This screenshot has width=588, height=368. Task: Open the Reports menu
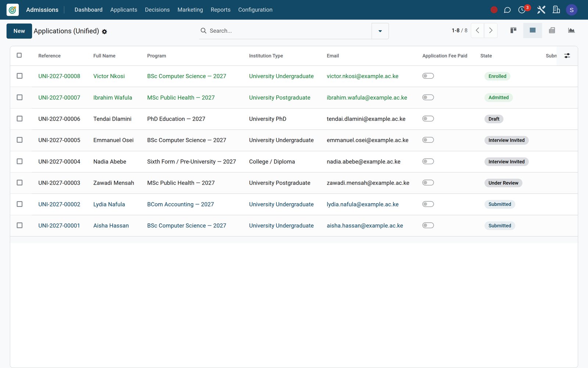pos(220,10)
